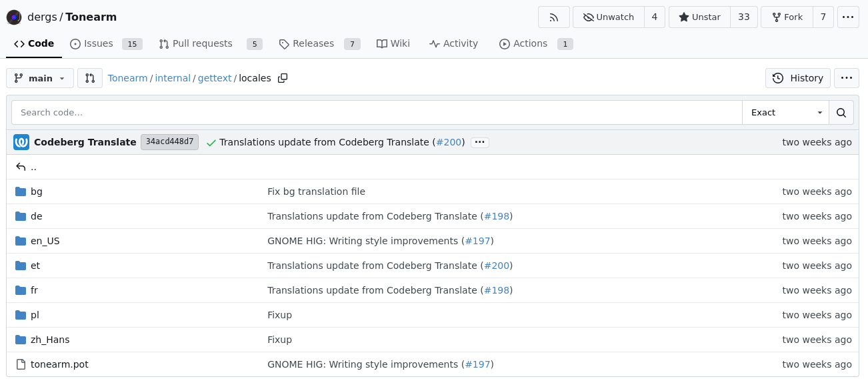This screenshot has width=868, height=385.
Task: Open the repository more options ellipsis menu
Action: [x=848, y=17]
